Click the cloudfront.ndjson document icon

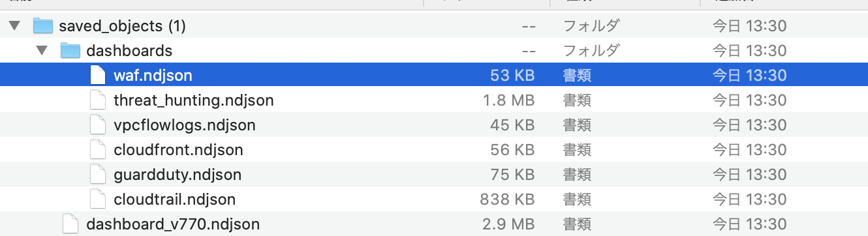(97, 149)
